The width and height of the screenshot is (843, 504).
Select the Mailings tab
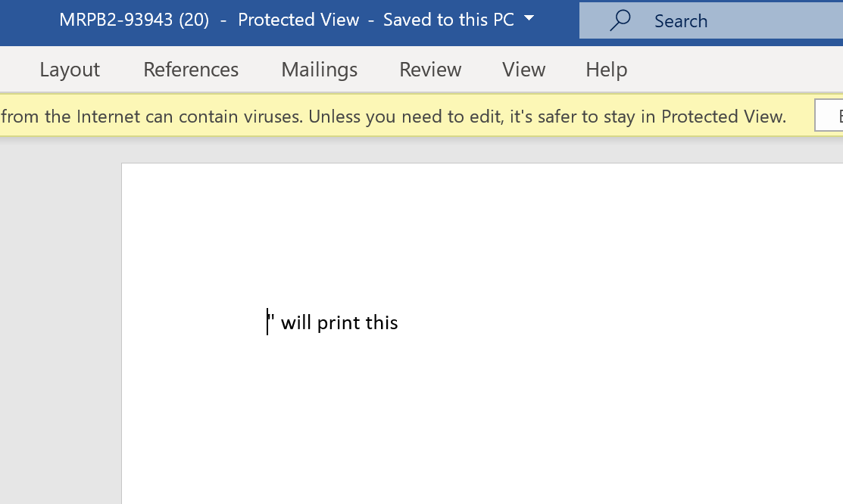point(320,70)
